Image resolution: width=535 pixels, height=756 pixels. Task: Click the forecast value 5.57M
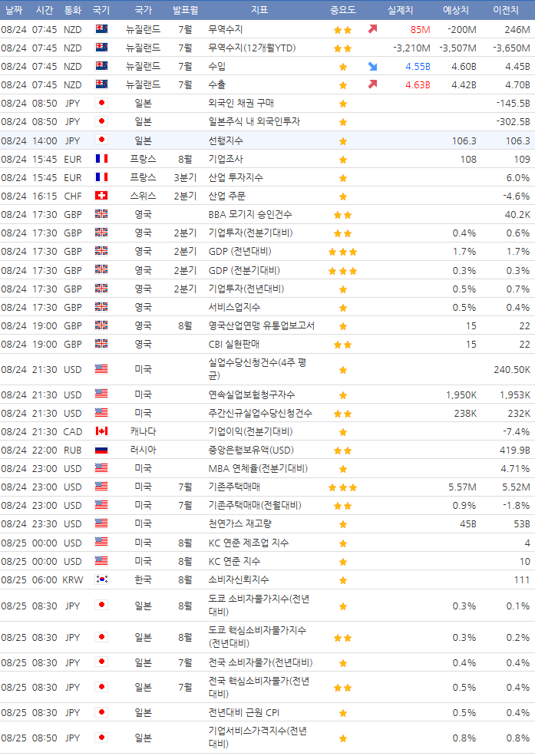[x=462, y=487]
